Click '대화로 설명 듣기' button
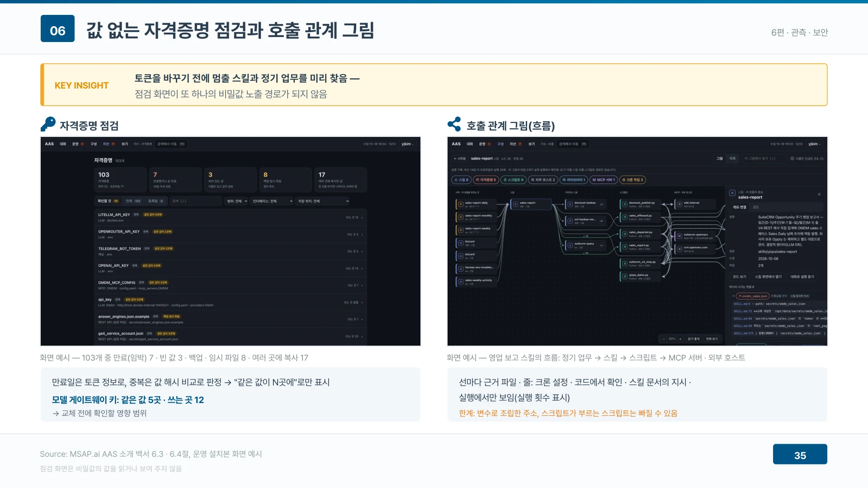Viewport: 868px width, 488px height. pyautogui.click(x=802, y=277)
